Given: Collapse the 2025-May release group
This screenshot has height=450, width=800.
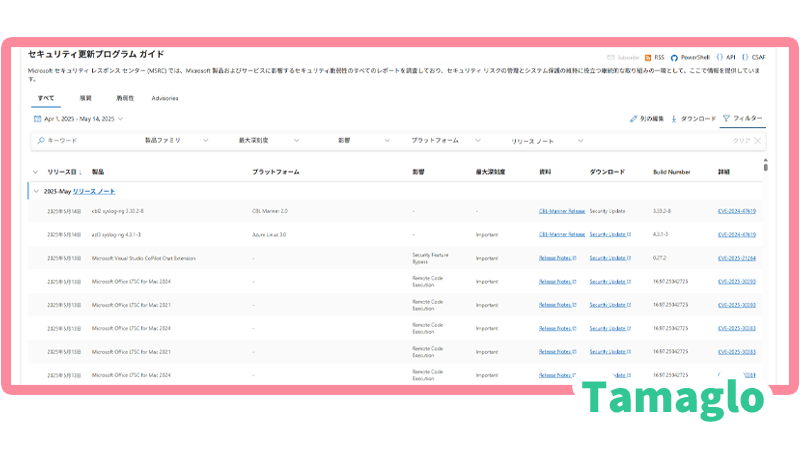Looking at the screenshot, I should pyautogui.click(x=36, y=191).
